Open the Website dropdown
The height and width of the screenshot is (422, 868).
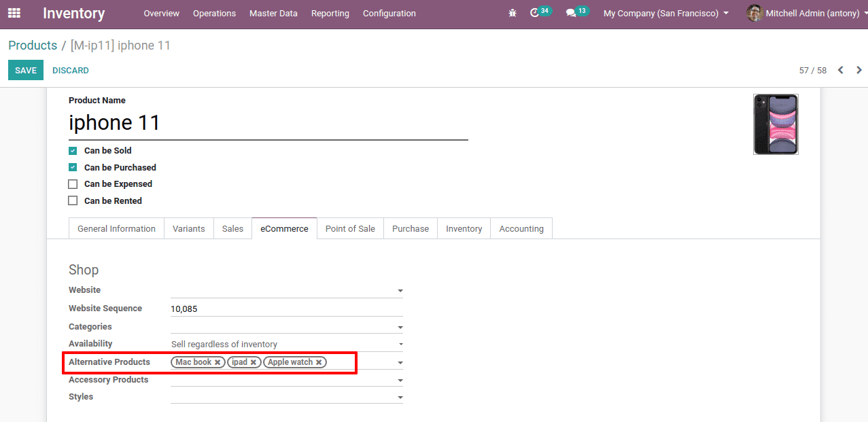pos(287,290)
